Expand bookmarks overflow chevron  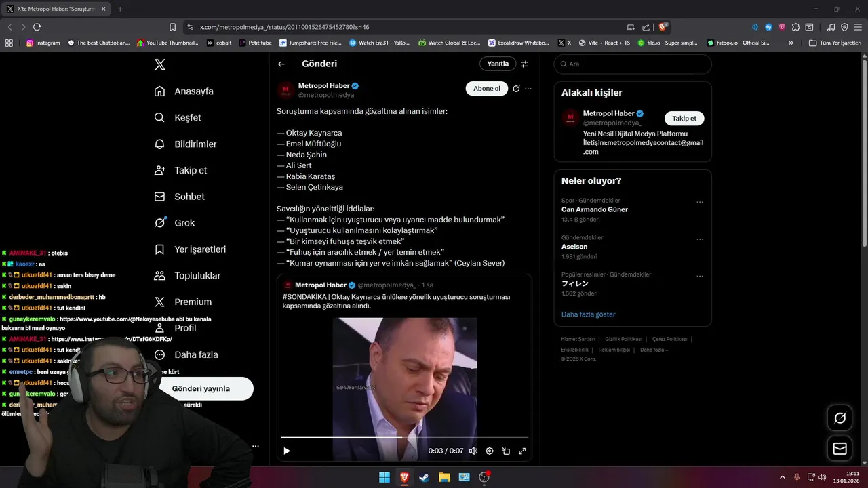791,43
